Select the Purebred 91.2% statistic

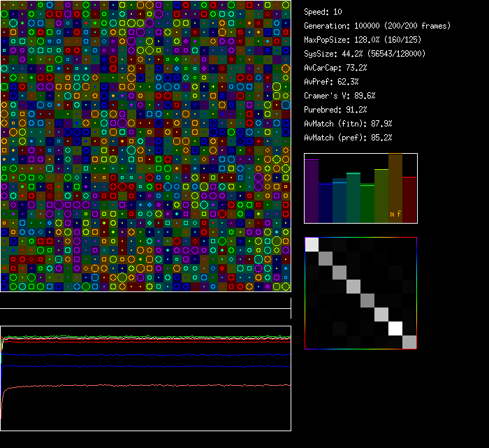335,110
